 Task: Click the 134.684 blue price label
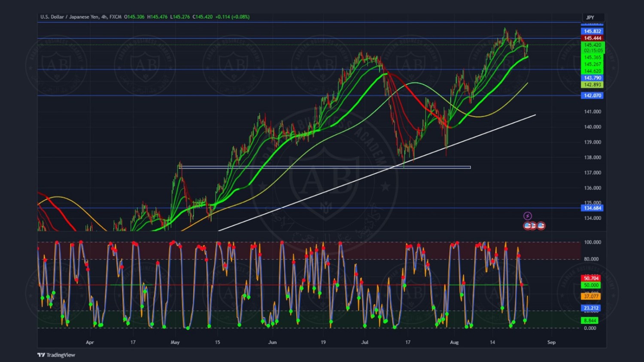592,208
